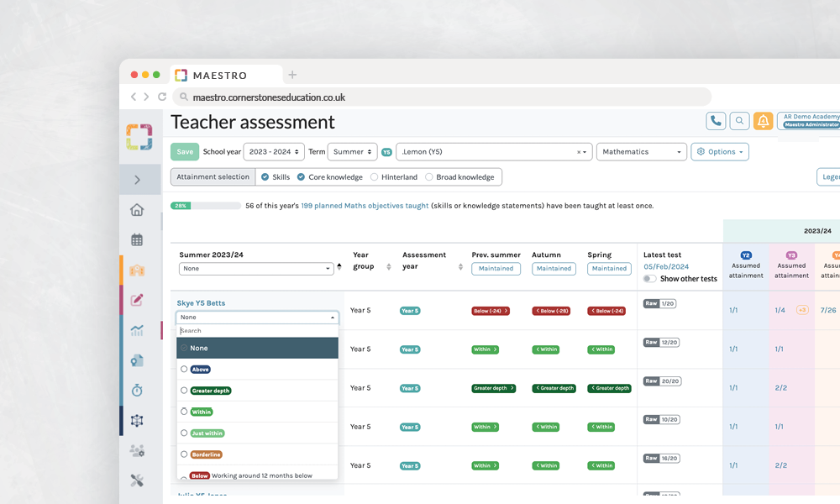Screen dimensions: 840x504
Task: Open the phone contact icon
Action: click(x=716, y=121)
